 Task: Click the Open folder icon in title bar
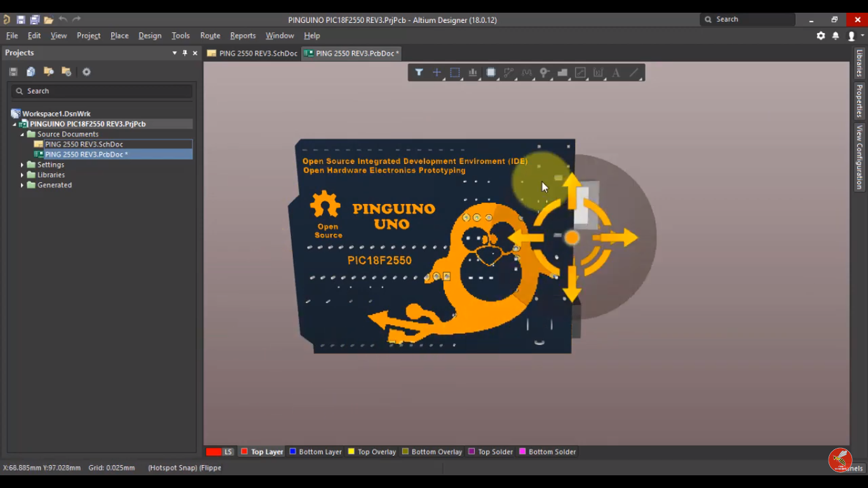[48, 20]
